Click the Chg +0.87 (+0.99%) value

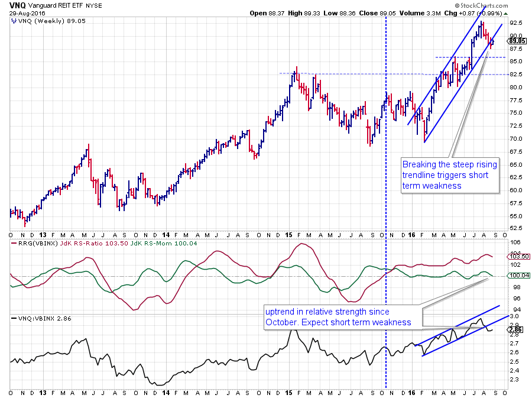[473, 13]
